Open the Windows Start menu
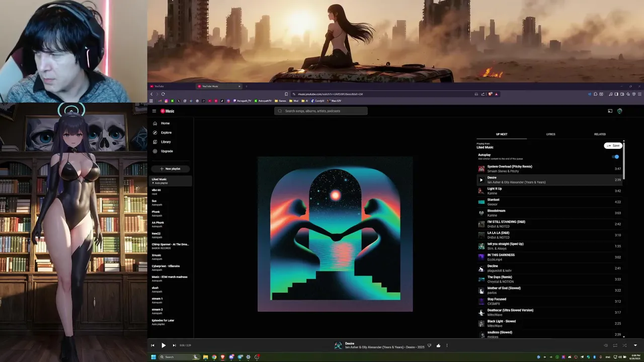This screenshot has height=362, width=644. point(153,357)
